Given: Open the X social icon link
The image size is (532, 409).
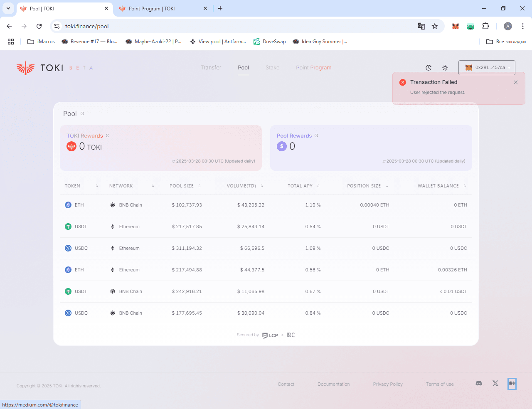Looking at the screenshot, I should 495,383.
